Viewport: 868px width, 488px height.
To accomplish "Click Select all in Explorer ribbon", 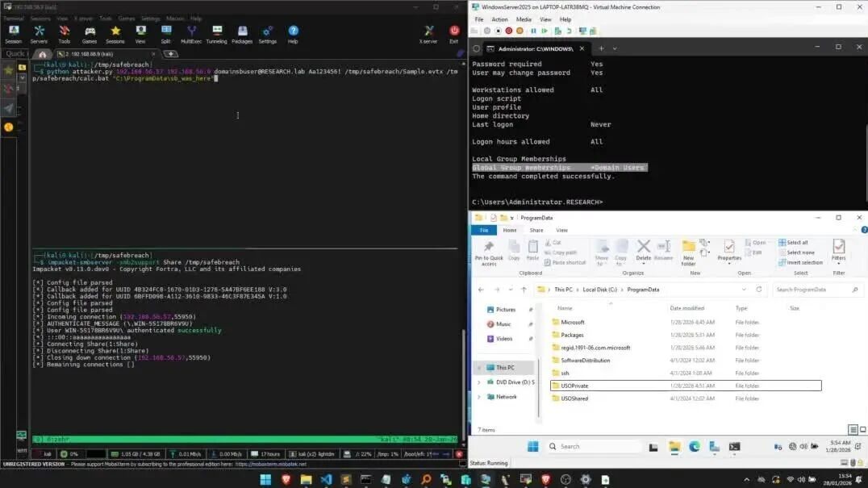I will click(x=793, y=242).
